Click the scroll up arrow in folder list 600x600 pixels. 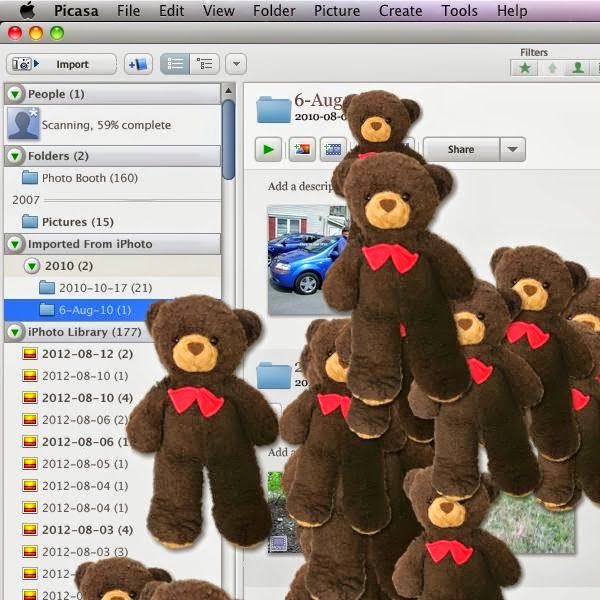228,91
